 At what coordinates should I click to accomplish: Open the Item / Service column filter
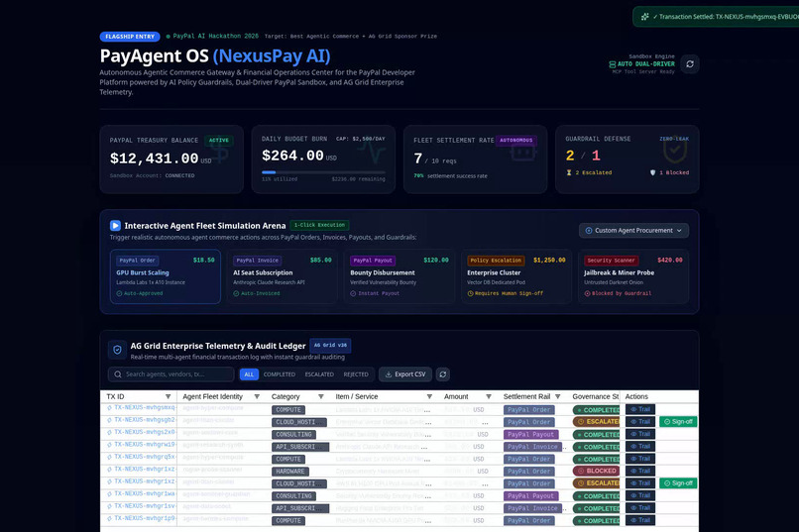429,396
